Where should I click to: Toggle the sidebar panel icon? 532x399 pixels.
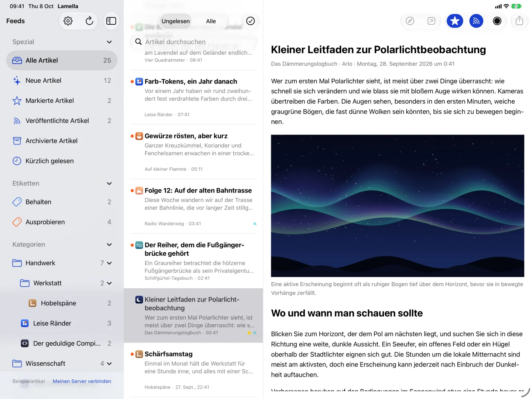[x=111, y=21]
